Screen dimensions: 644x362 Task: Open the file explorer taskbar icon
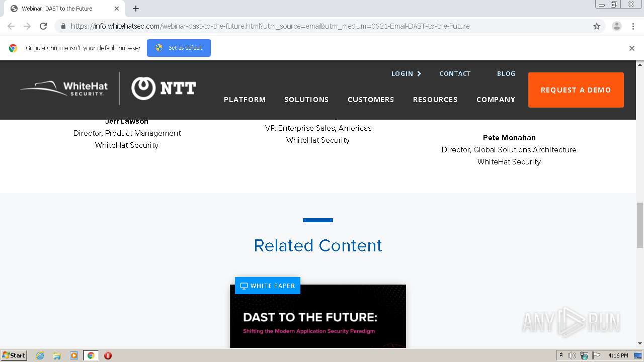(57, 355)
